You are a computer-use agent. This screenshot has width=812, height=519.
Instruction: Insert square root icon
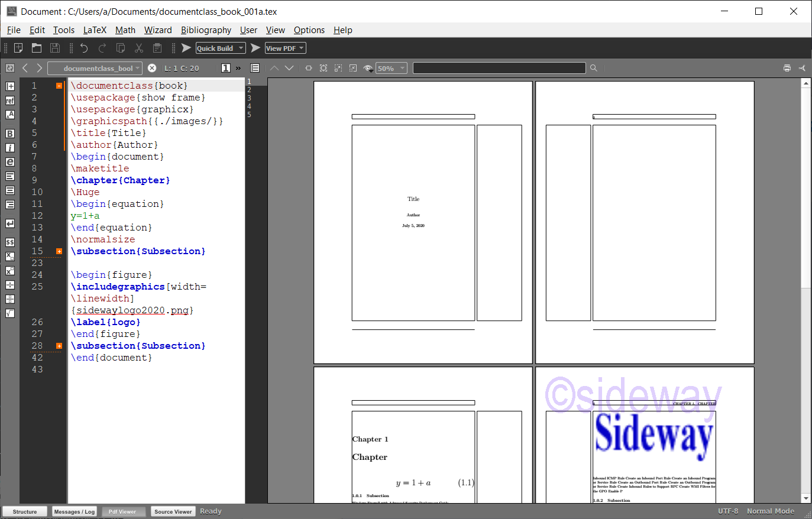coord(10,313)
